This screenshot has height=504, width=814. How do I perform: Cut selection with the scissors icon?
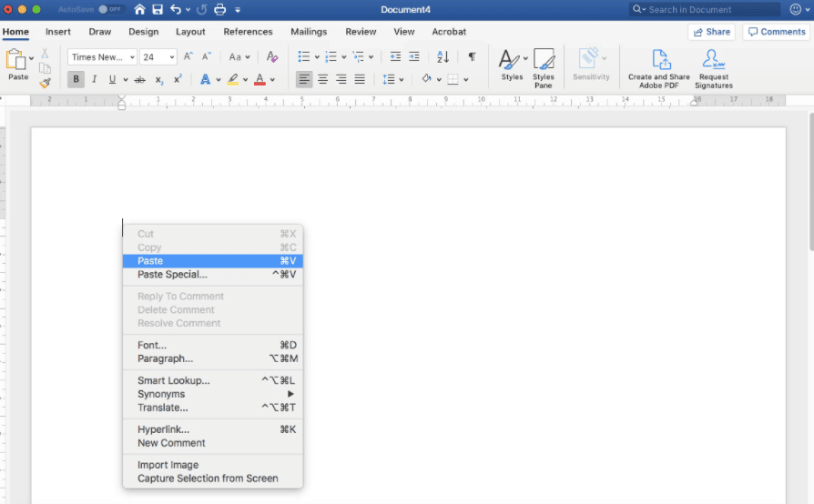(45, 53)
